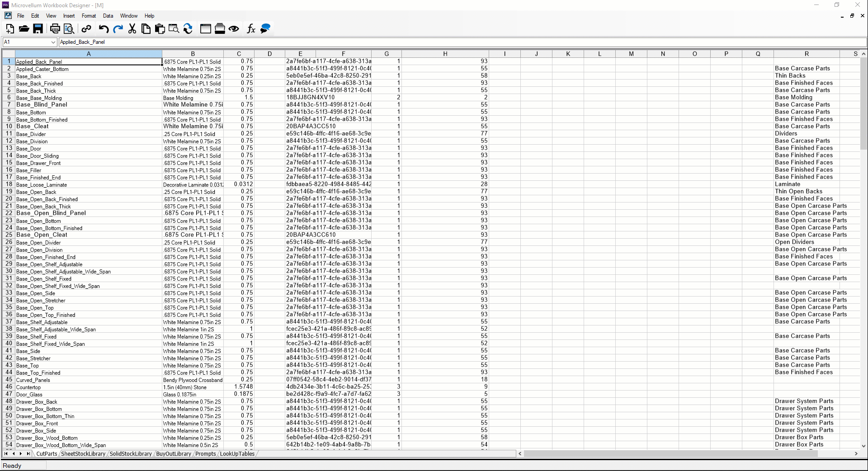
Task: Toggle visibility with the eye icon
Action: click(x=234, y=29)
